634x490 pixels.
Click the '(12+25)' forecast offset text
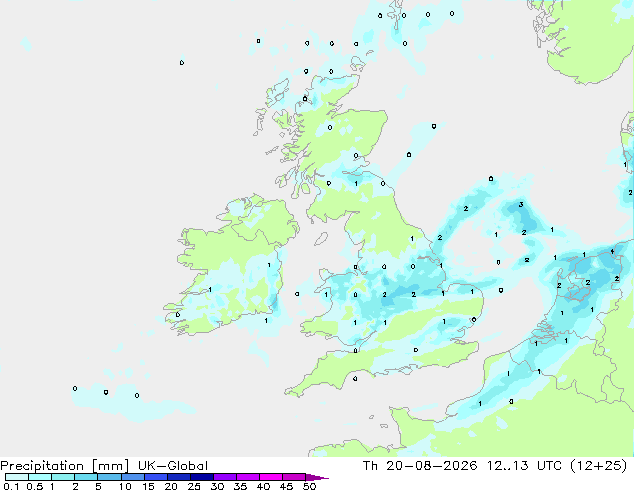click(x=598, y=466)
